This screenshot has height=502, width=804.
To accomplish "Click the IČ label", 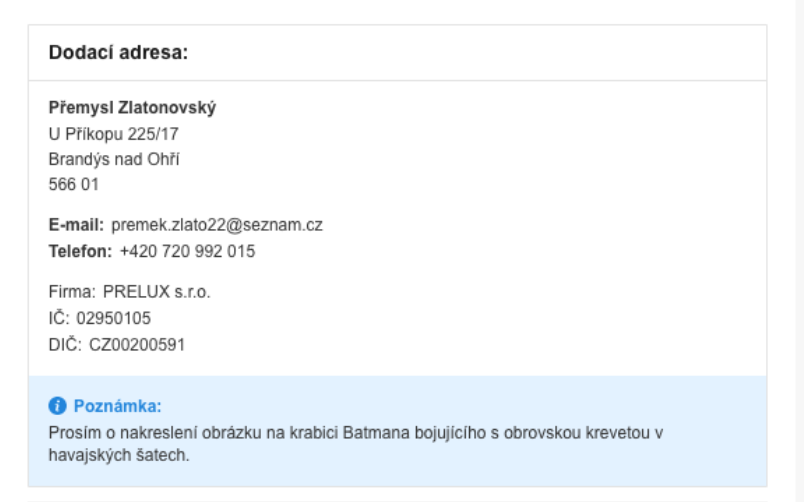I will [x=58, y=320].
